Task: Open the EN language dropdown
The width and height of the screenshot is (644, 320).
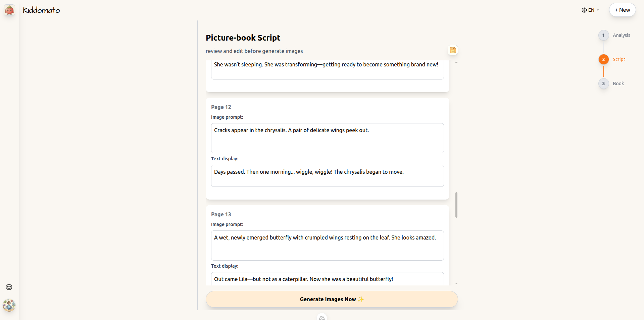Action: [590, 10]
